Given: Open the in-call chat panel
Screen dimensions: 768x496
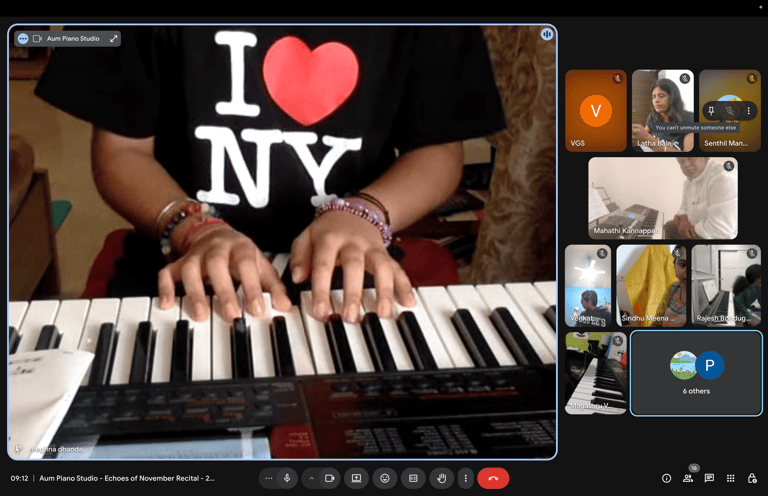Looking at the screenshot, I should pos(709,478).
